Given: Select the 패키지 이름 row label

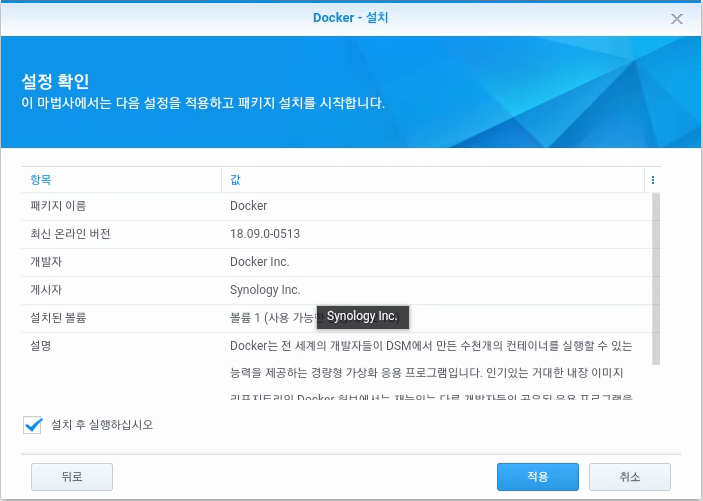Looking at the screenshot, I should [x=58, y=206].
